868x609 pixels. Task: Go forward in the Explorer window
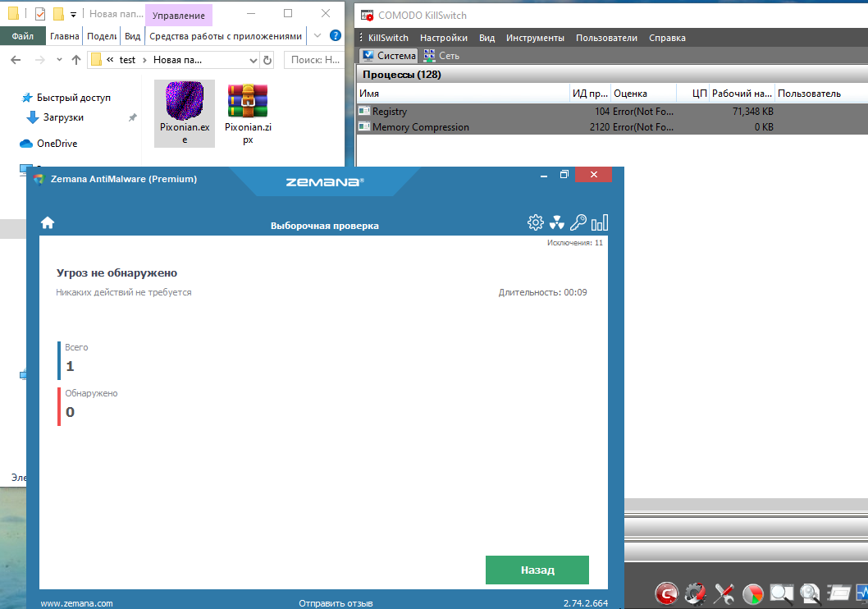pyautogui.click(x=40, y=60)
